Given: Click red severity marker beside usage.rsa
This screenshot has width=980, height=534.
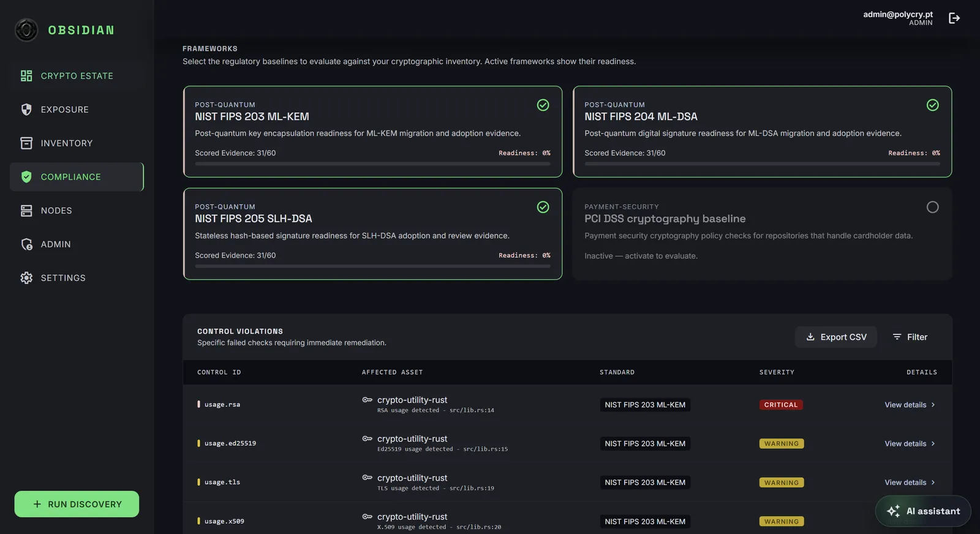Looking at the screenshot, I should 198,404.
